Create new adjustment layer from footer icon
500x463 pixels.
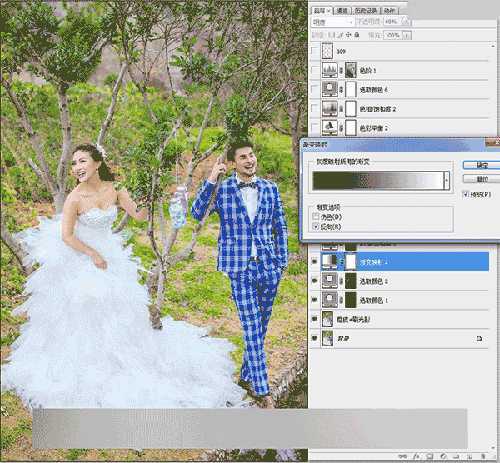[x=443, y=456]
